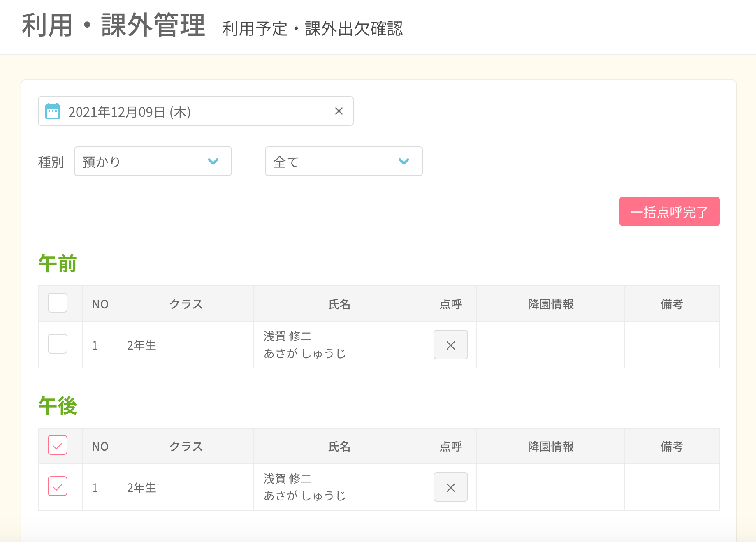756x542 pixels.
Task: Open the calendar icon in date field
Action: click(x=53, y=111)
